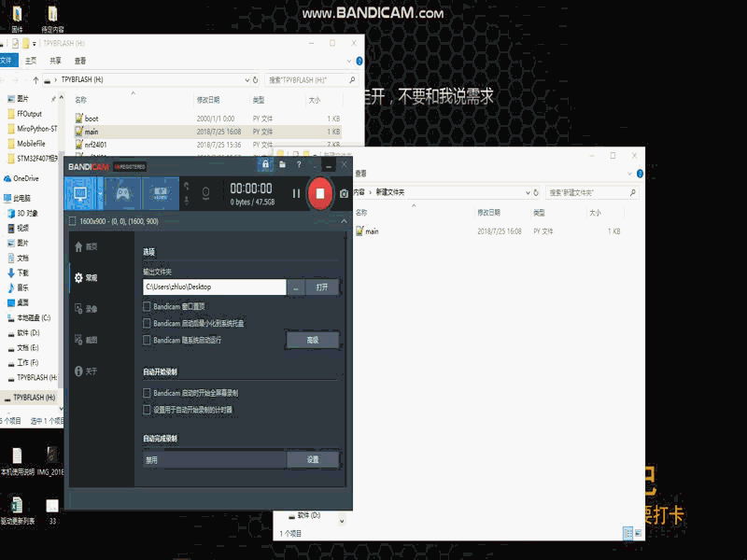This screenshot has height=560, width=747.
Task: Open 查看 tab in TPYBFLASH explorer window
Action: (x=80, y=61)
